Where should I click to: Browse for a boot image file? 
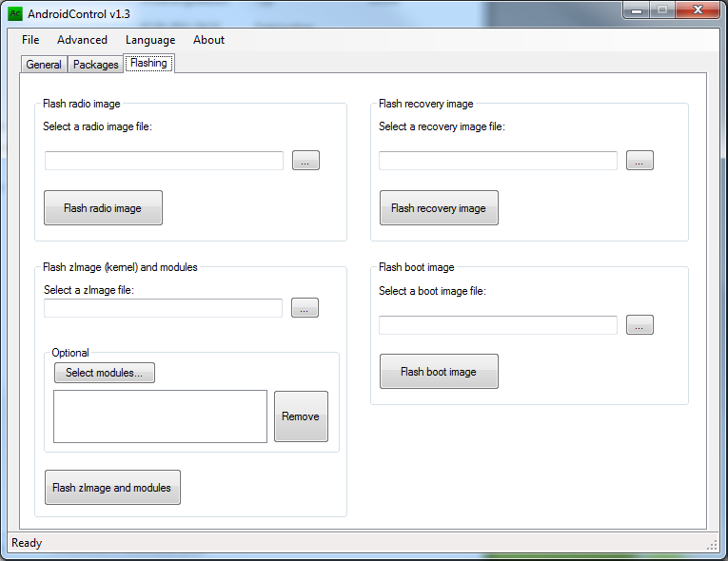[x=639, y=325]
